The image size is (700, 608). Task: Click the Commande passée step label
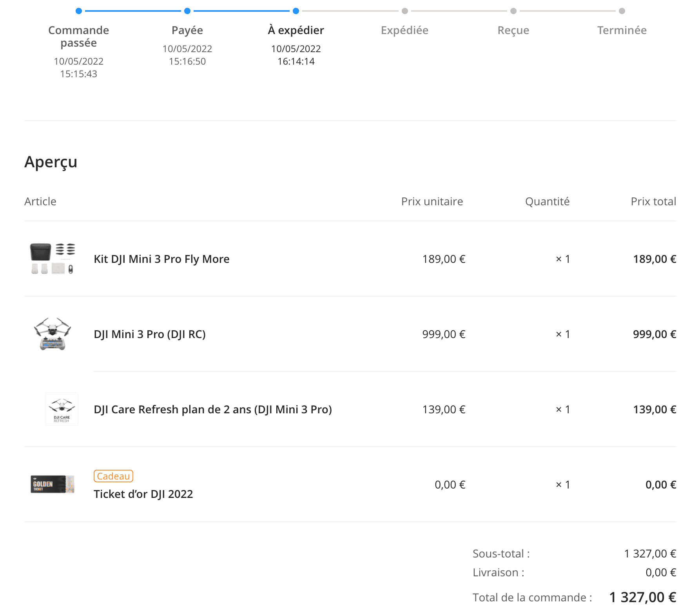79,36
